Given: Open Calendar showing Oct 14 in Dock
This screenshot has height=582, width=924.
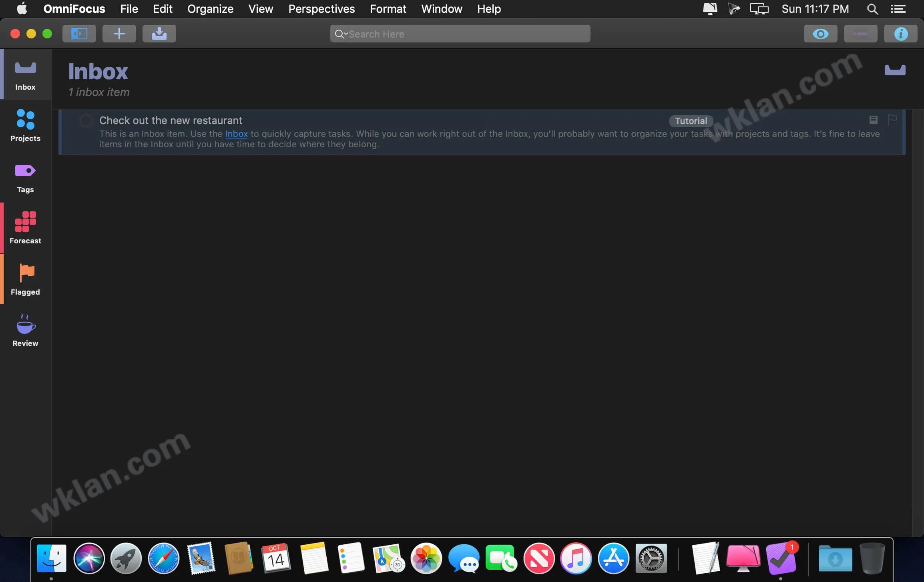Looking at the screenshot, I should click(x=276, y=558).
